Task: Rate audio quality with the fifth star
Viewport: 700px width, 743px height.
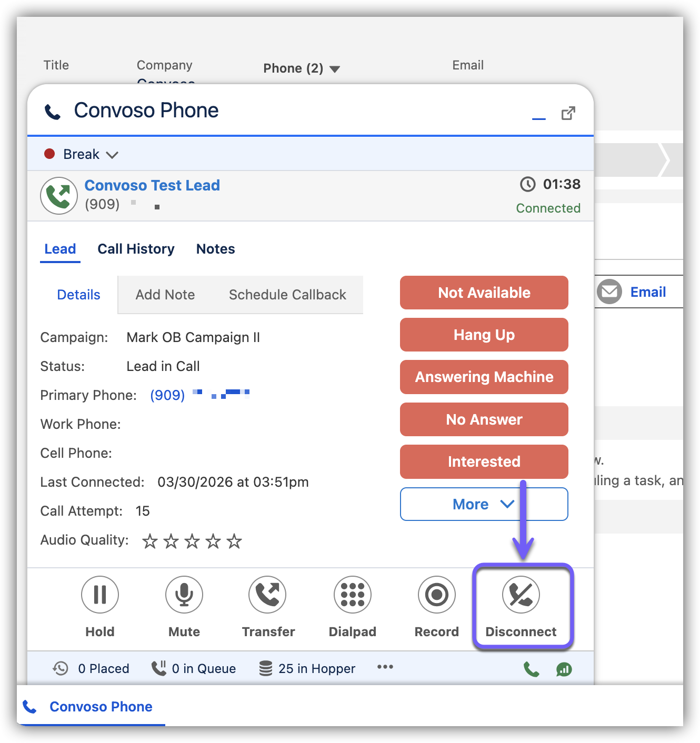Action: coord(234,541)
